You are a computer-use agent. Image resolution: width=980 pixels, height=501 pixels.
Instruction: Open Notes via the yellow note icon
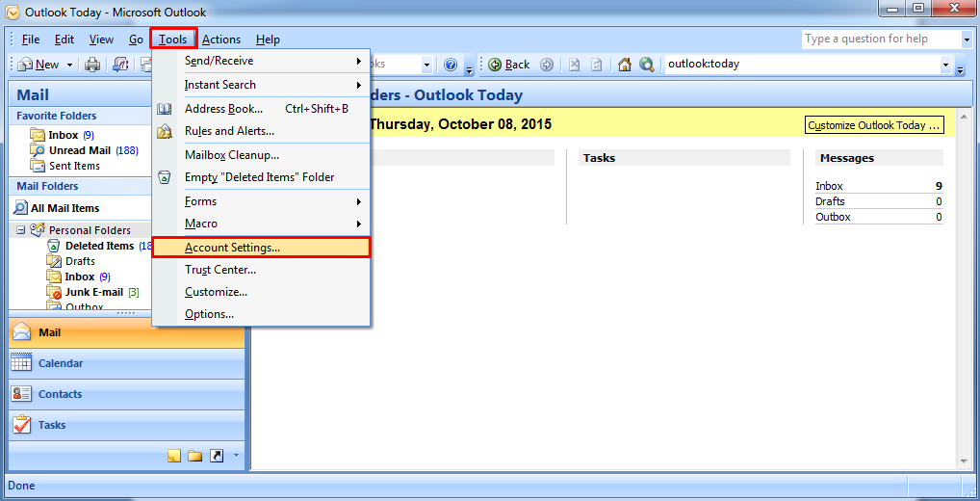tap(174, 456)
